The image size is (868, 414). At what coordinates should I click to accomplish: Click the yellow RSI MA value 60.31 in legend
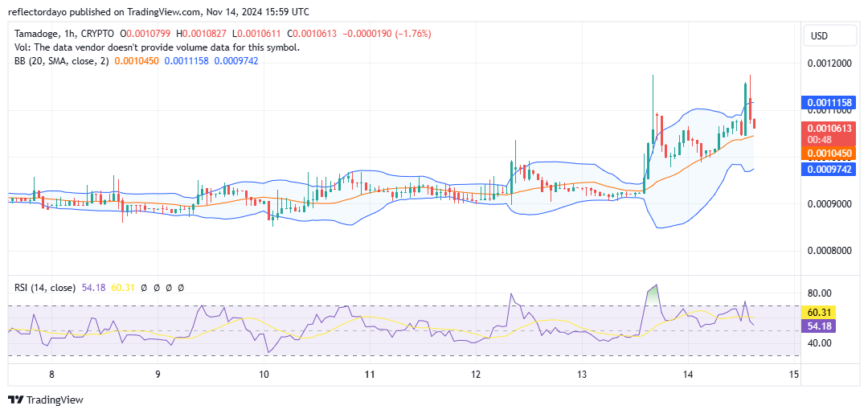124,288
